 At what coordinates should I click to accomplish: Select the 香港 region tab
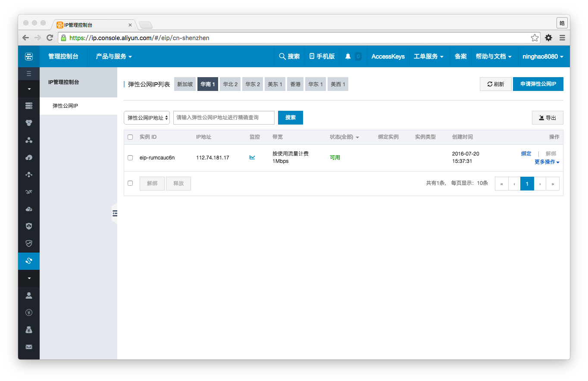point(295,84)
